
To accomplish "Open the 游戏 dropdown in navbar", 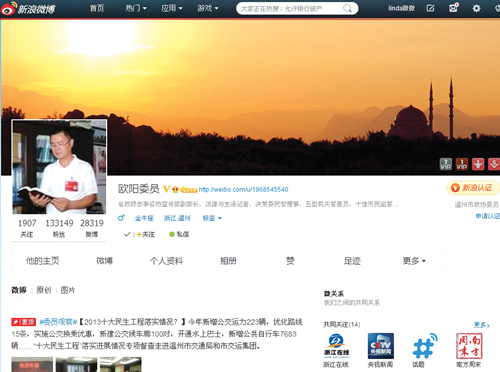I will click(x=207, y=8).
